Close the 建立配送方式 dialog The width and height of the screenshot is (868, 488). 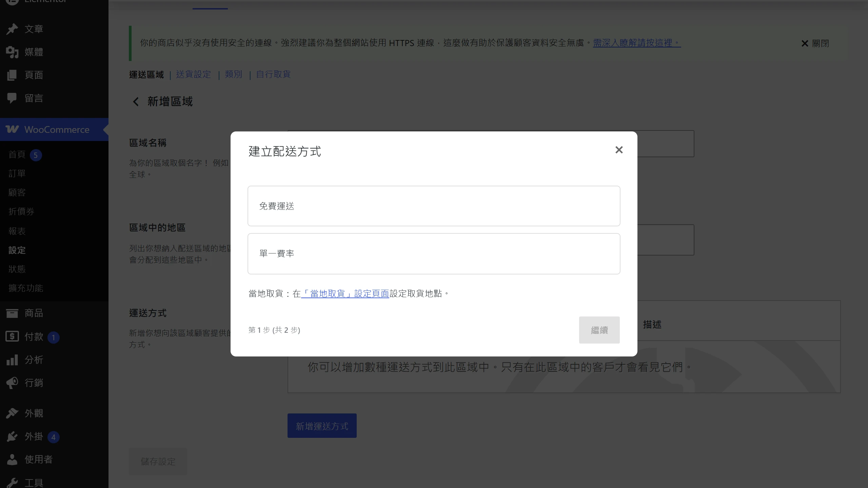pyautogui.click(x=619, y=150)
